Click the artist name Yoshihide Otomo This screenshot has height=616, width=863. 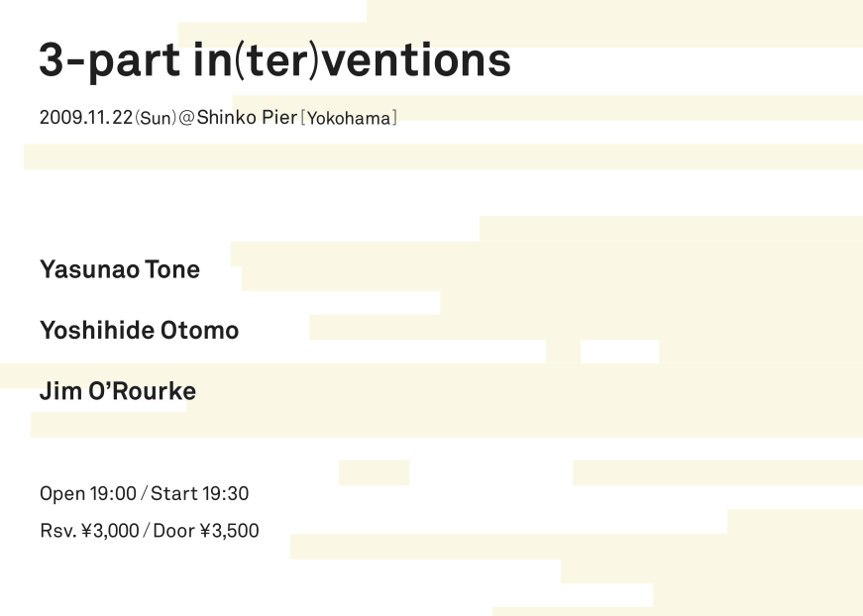140,331
